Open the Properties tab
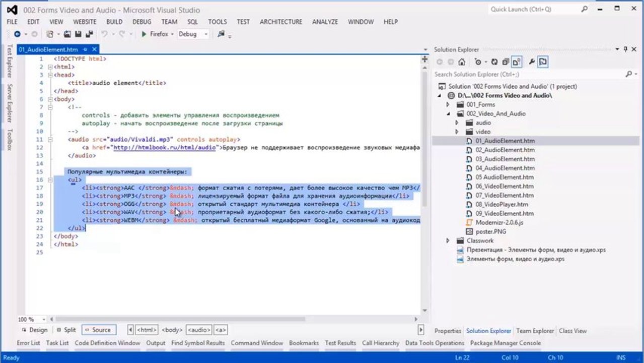This screenshot has height=363, width=644. [x=448, y=331]
